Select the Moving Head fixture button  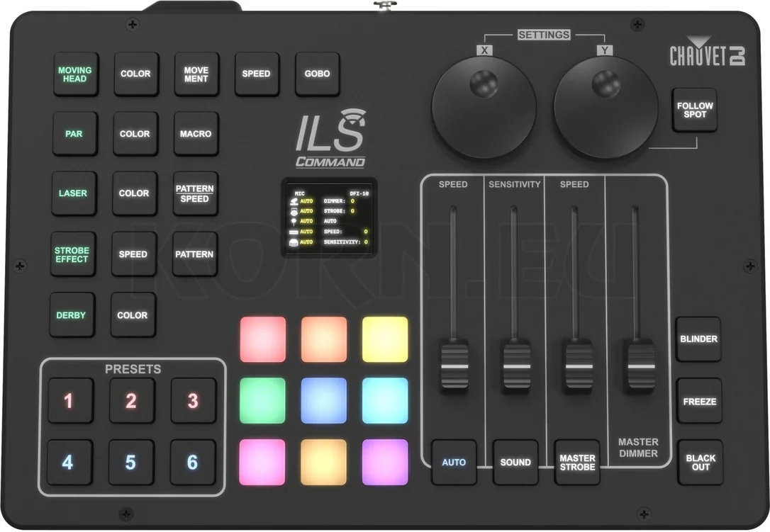pyautogui.click(x=75, y=74)
